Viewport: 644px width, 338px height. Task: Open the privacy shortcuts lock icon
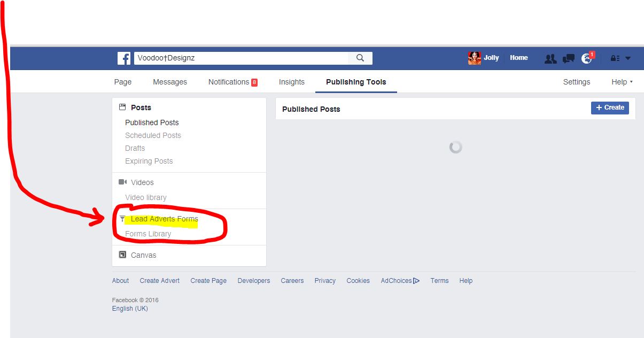615,58
